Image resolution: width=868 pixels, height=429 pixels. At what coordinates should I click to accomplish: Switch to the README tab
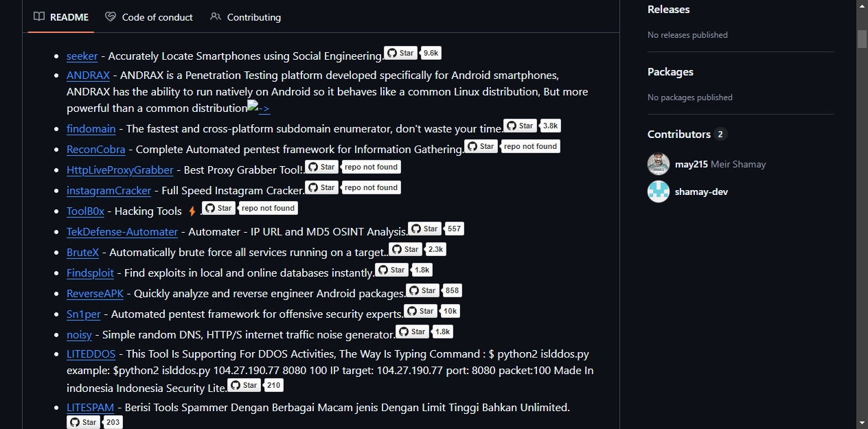click(x=61, y=16)
